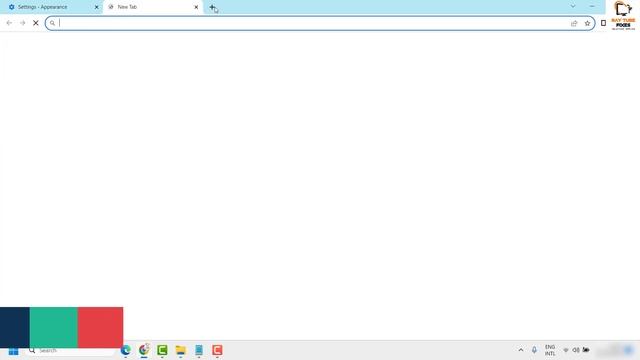Open Wi-Fi network tray icon
The width and height of the screenshot is (640, 360).
[x=566, y=350]
